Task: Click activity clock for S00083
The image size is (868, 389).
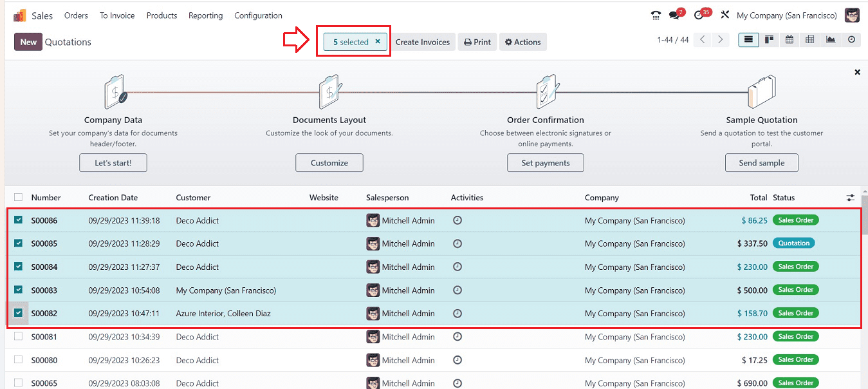Action: click(x=457, y=290)
